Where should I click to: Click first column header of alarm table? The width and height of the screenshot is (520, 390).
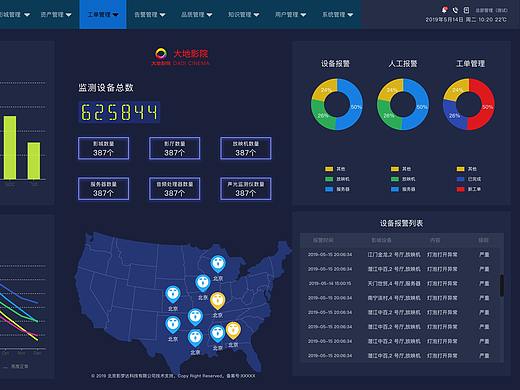click(323, 240)
